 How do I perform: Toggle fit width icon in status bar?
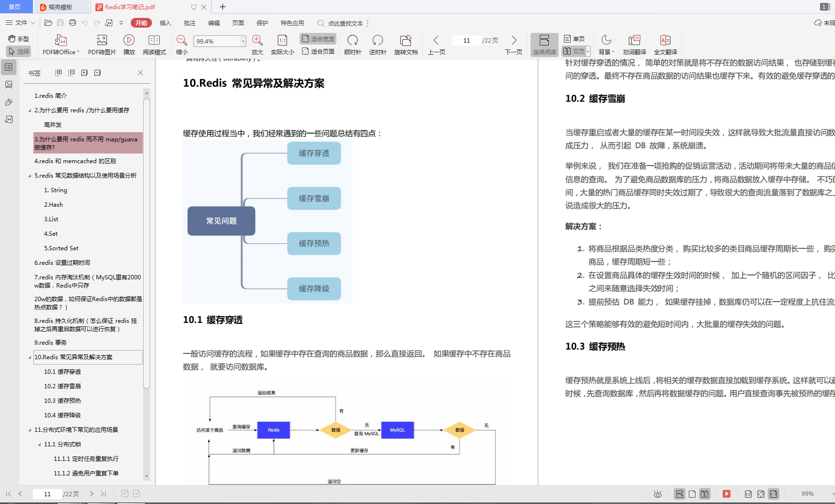pos(774,494)
